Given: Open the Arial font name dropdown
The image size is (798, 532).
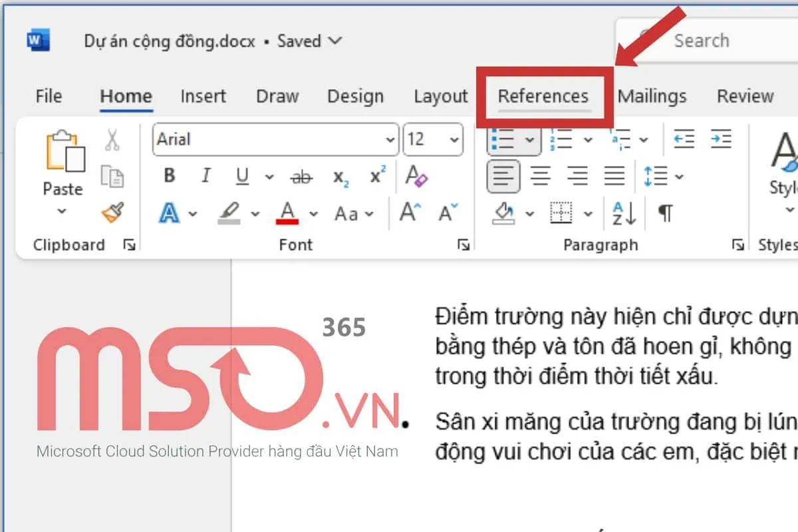Looking at the screenshot, I should (x=390, y=140).
